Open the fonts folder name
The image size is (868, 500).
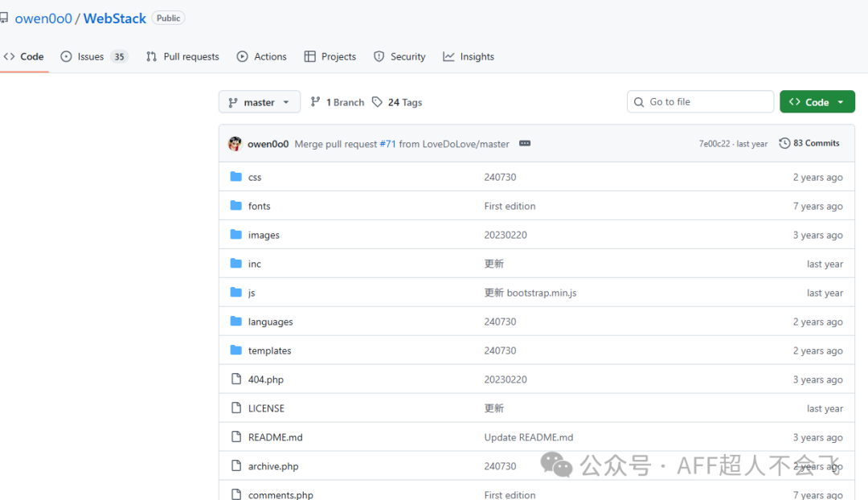tap(259, 206)
